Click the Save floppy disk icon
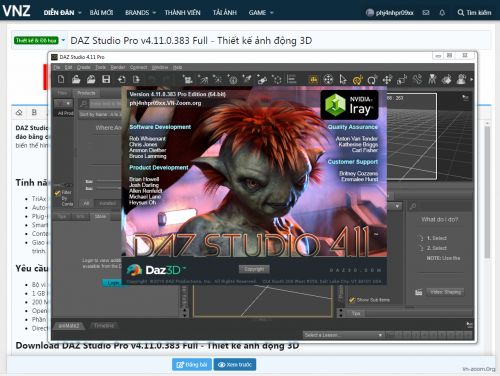Screen dimensions: 500x376 coord(106,79)
